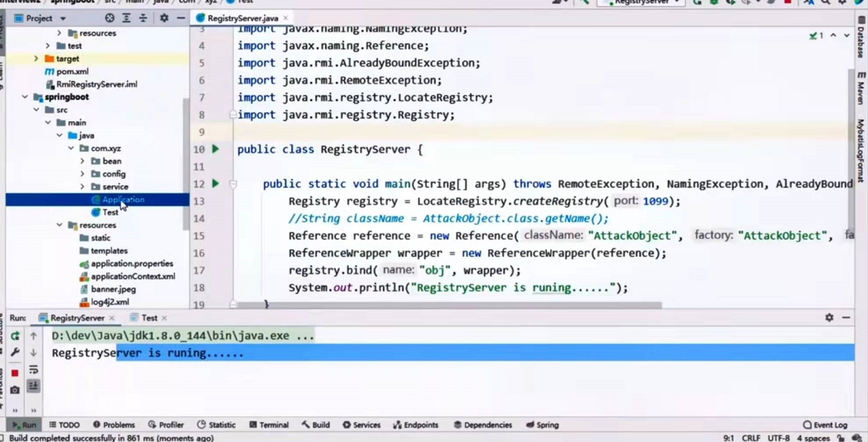Viewport: 868px width, 442px height.
Task: Hide the Project panel with minus icon
Action: tap(180, 18)
